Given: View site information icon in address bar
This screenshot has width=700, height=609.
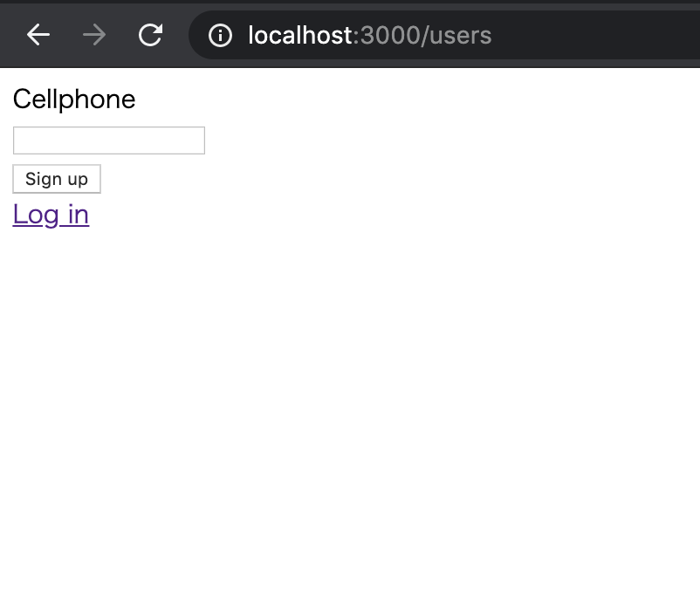Looking at the screenshot, I should [x=220, y=35].
